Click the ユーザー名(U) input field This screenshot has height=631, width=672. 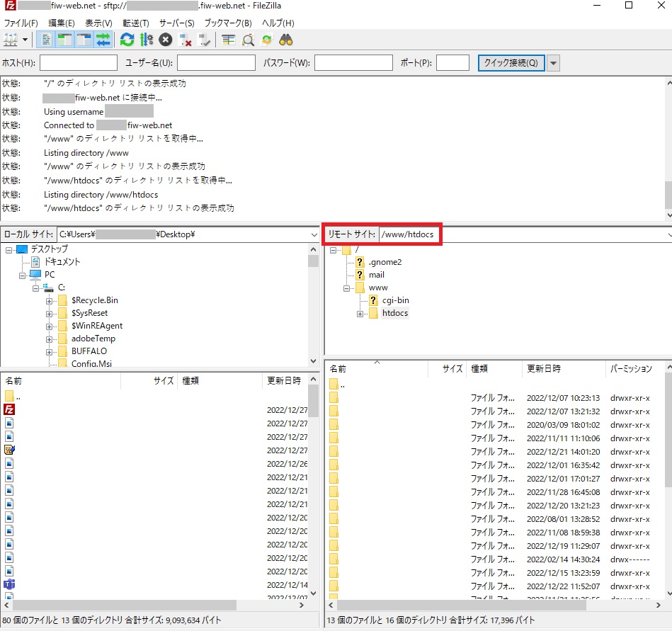pyautogui.click(x=216, y=62)
